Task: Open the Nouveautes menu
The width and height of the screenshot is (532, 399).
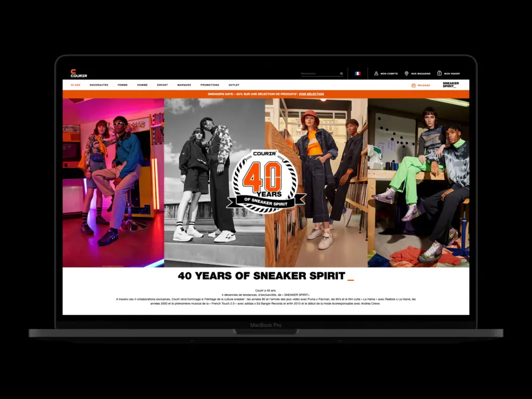Action: click(x=99, y=85)
